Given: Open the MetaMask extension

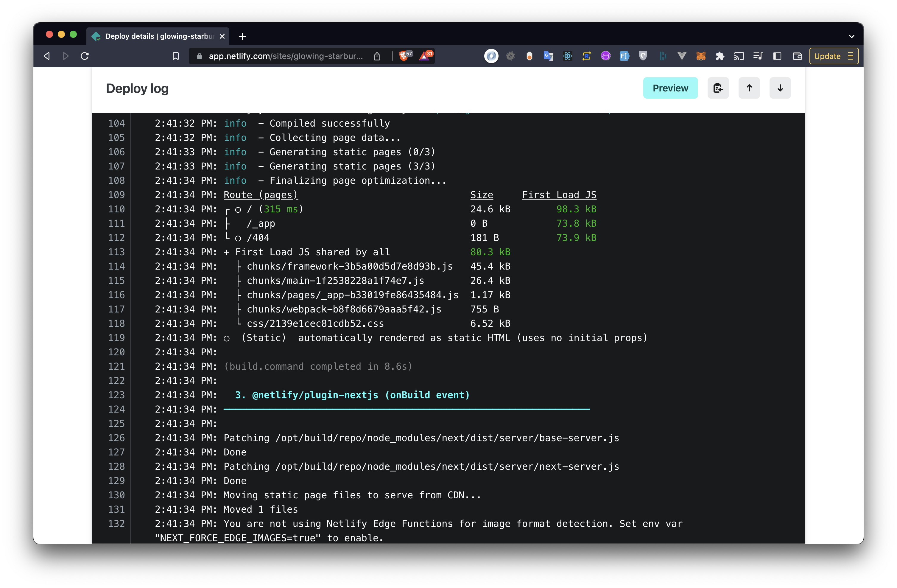Looking at the screenshot, I should pos(701,56).
